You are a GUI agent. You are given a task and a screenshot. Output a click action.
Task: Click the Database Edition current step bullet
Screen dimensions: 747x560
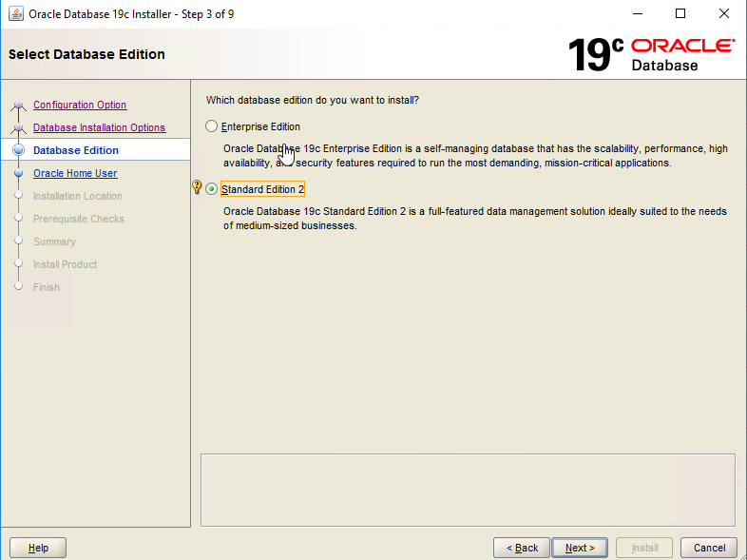[x=19, y=150]
